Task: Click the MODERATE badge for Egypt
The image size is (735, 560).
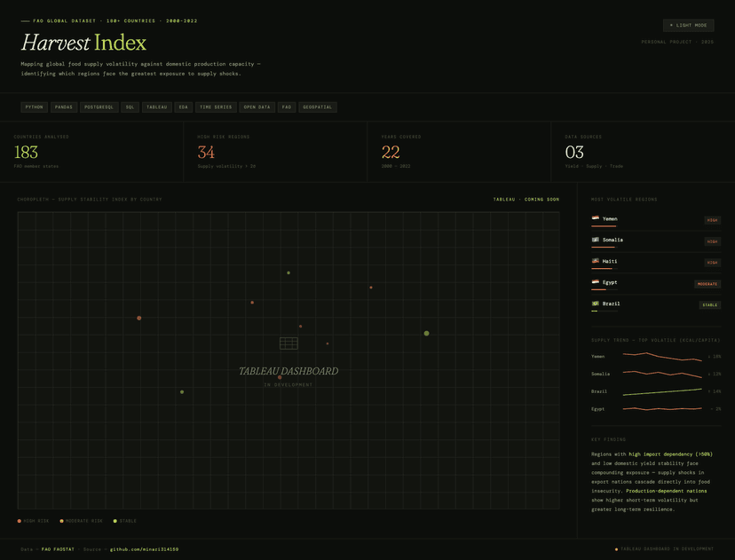Action: click(707, 284)
